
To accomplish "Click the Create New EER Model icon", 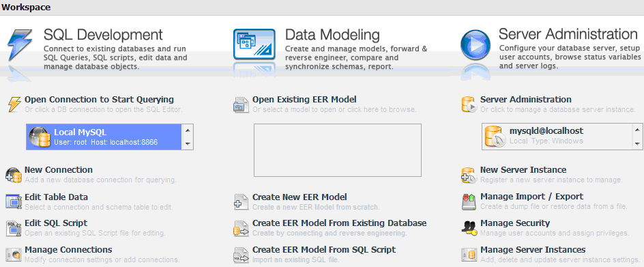I will (241, 201).
